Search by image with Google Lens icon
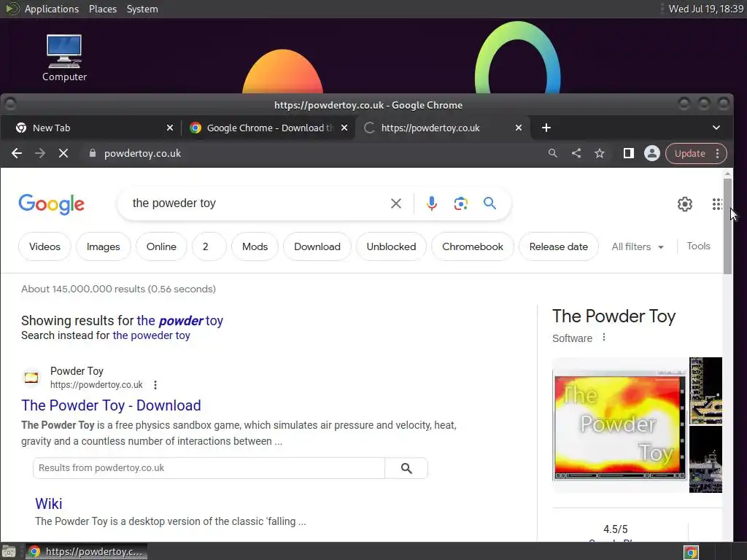Screen dimensions: 747x560 pos(461,204)
